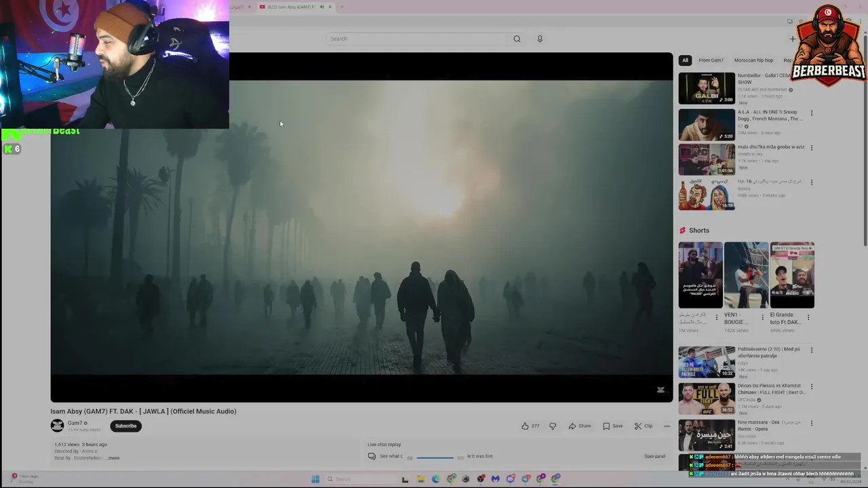Dislike the video with thumbs-down icon
The image size is (868, 488).
553,426
